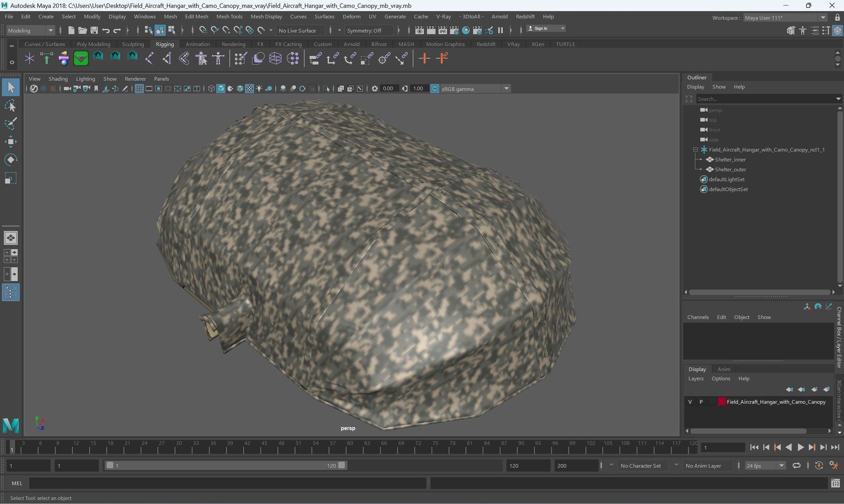
Task: Open the Windows menu
Action: 145,16
